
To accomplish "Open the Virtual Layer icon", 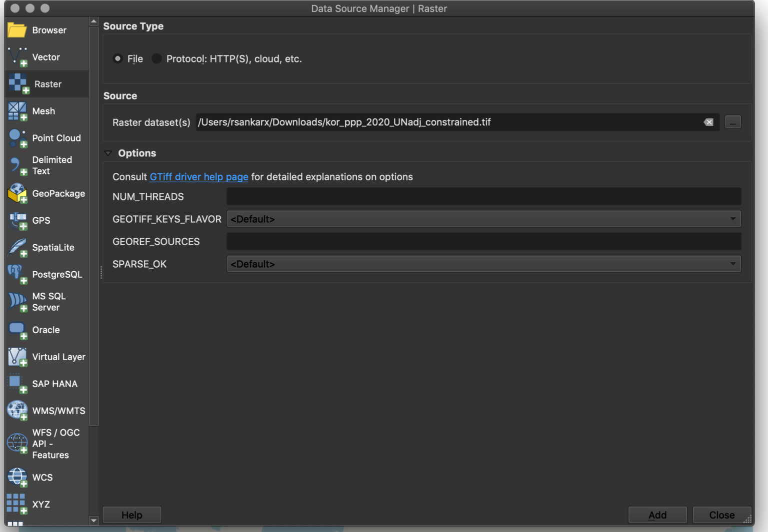I will coord(17,357).
